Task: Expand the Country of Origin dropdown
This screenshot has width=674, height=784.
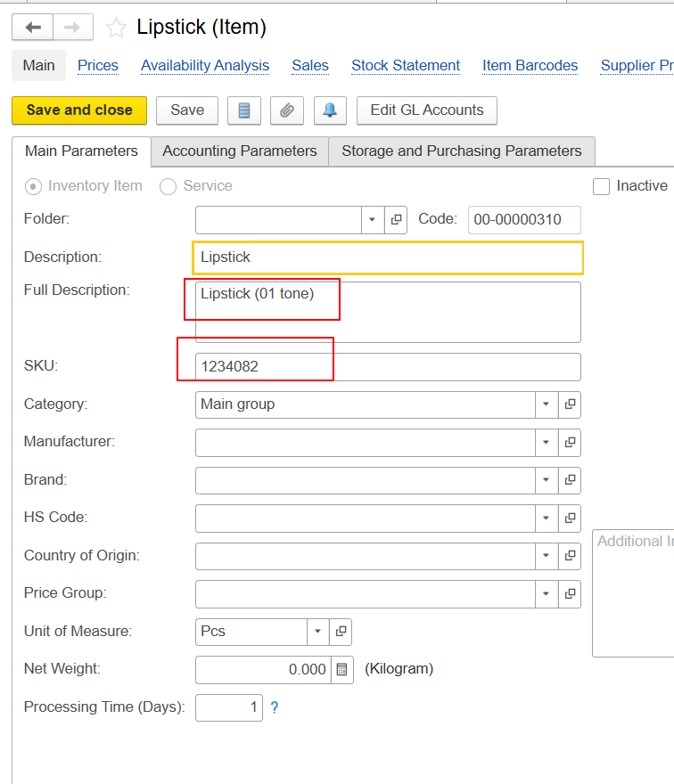Action: tap(546, 556)
